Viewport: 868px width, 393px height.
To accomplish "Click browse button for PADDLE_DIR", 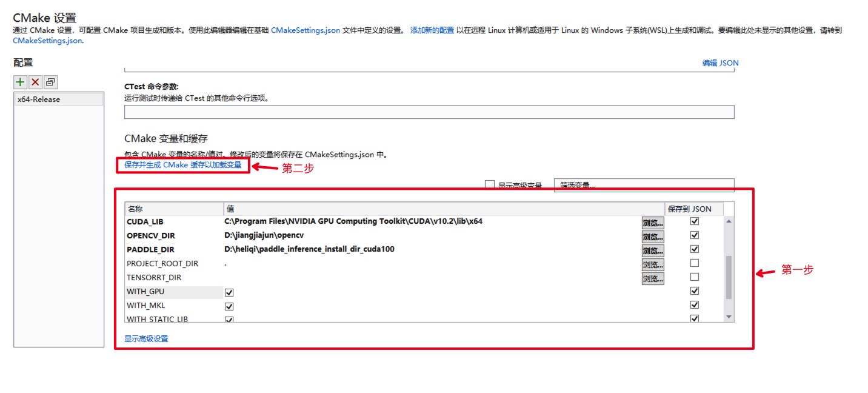I will click(653, 250).
